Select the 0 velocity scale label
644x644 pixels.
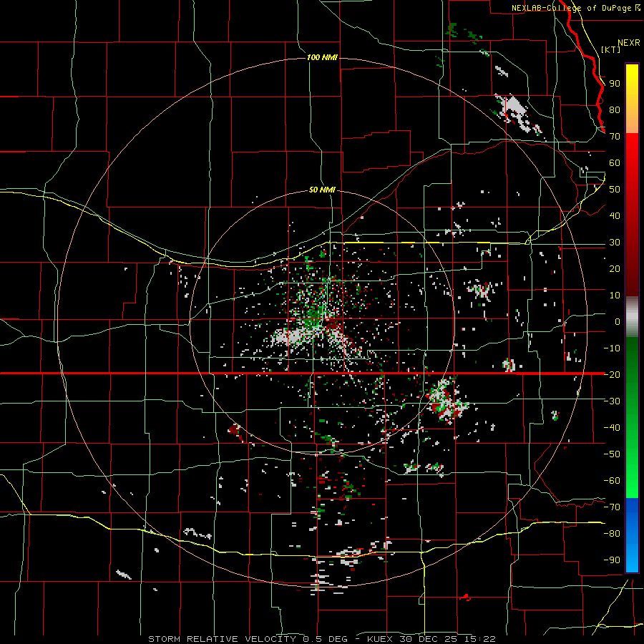point(618,321)
